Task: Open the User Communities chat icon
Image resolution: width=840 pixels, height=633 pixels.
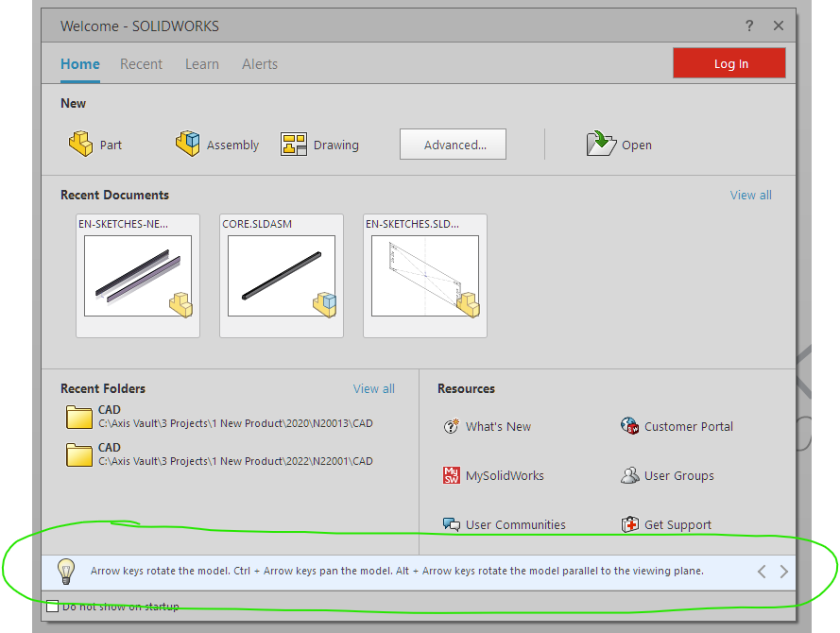Action: coord(451,524)
